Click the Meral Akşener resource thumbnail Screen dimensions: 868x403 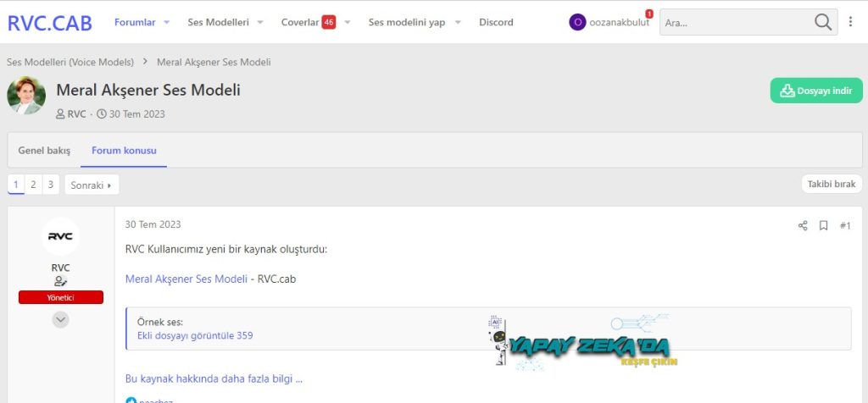tap(26, 95)
